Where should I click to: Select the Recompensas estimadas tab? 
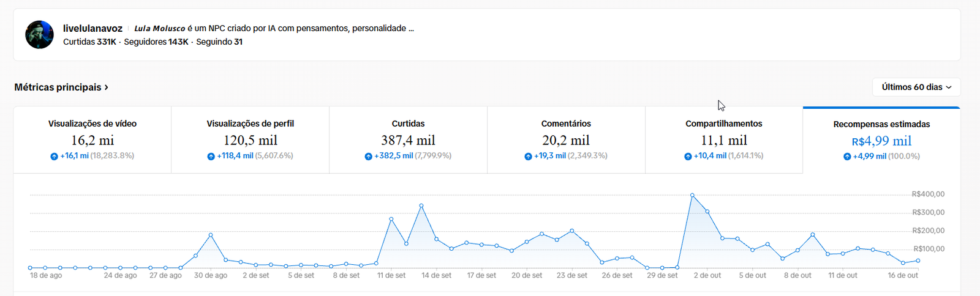(x=881, y=140)
